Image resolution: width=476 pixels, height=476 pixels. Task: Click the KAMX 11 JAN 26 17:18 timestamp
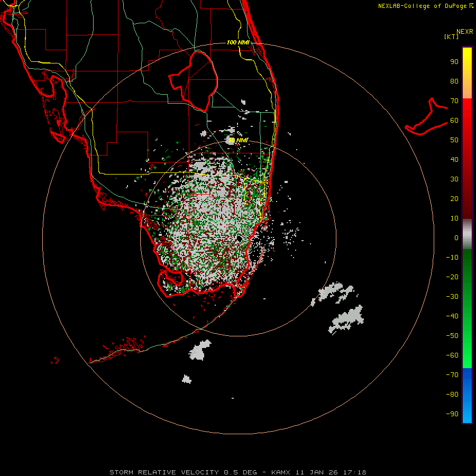pos(319,472)
